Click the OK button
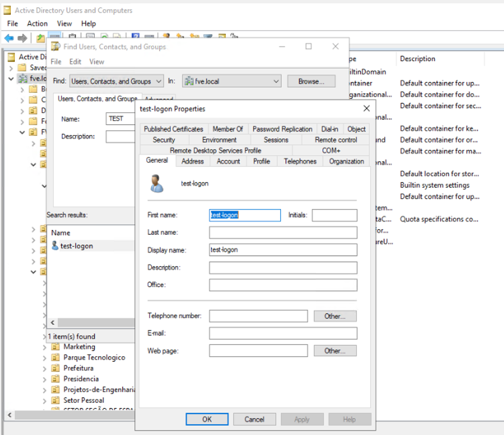The height and width of the screenshot is (435, 504). (207, 419)
